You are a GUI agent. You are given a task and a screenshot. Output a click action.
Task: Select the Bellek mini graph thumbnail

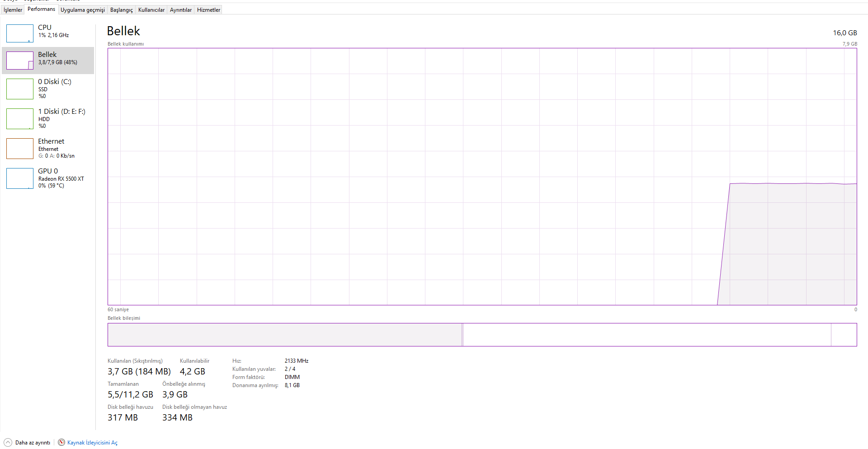coord(20,61)
